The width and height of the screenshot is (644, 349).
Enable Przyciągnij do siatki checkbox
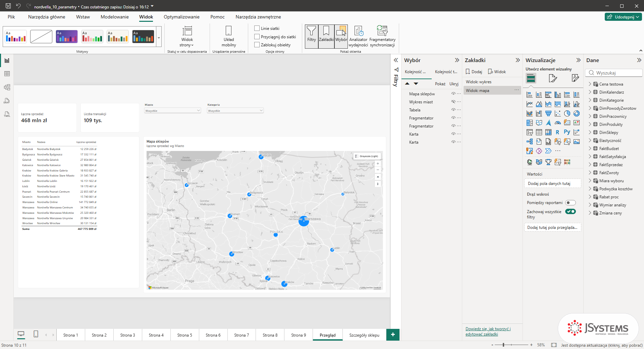[257, 37]
